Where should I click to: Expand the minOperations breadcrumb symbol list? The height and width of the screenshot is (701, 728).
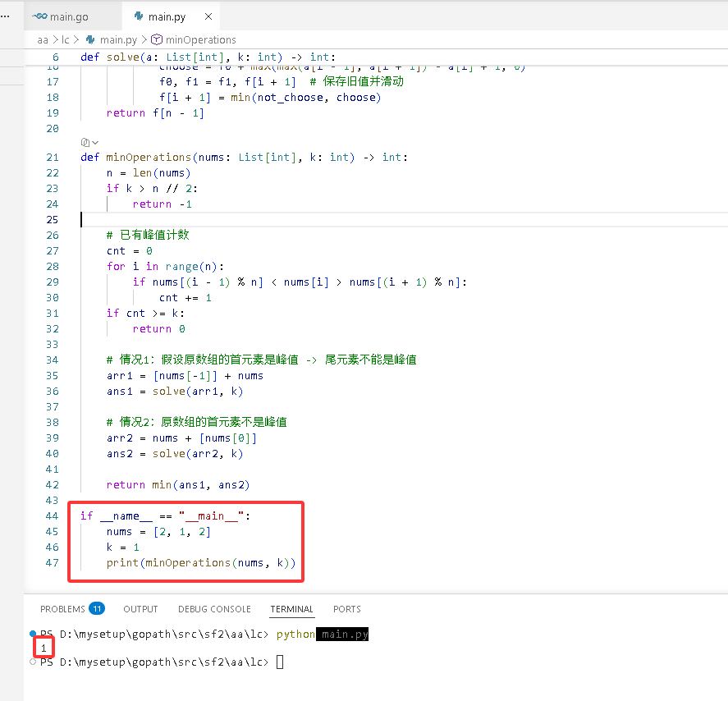[200, 40]
